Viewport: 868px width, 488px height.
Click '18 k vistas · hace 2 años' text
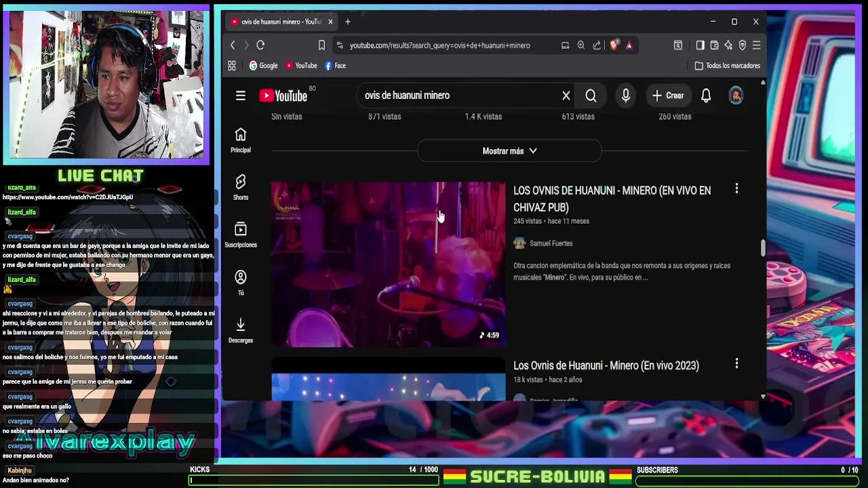click(548, 380)
